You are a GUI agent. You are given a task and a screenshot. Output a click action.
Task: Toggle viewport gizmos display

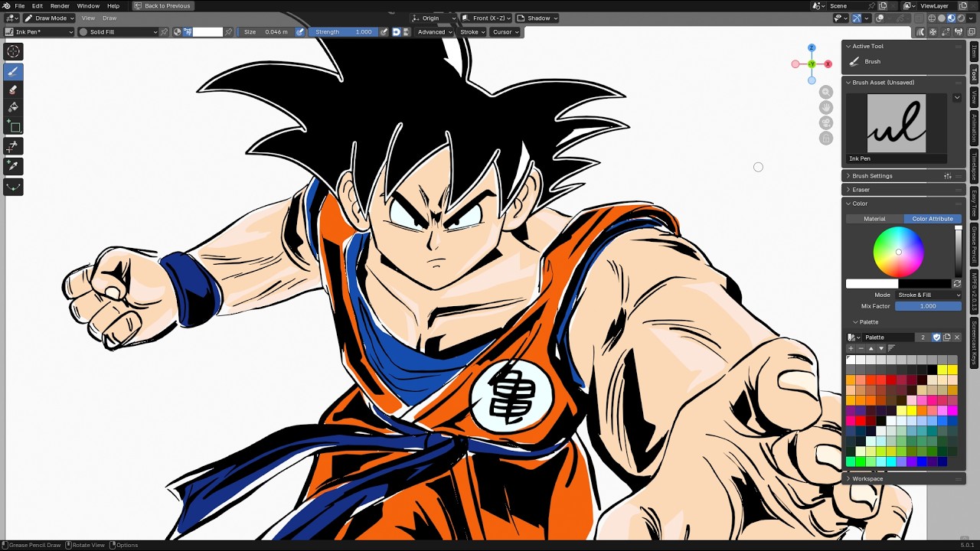857,18
